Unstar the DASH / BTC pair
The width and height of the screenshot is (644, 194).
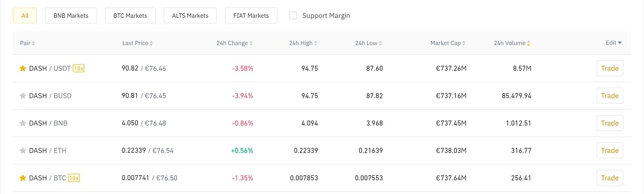23,178
